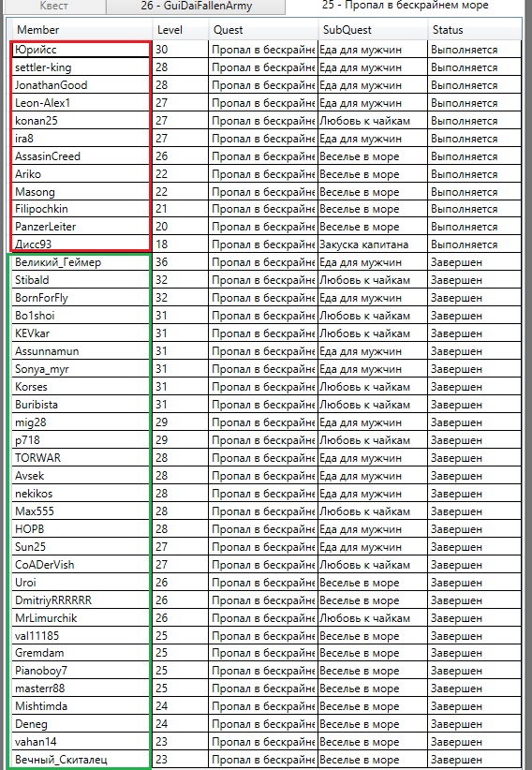The height and width of the screenshot is (770, 532).
Task: Select member BornForFly
Action: click(x=81, y=298)
